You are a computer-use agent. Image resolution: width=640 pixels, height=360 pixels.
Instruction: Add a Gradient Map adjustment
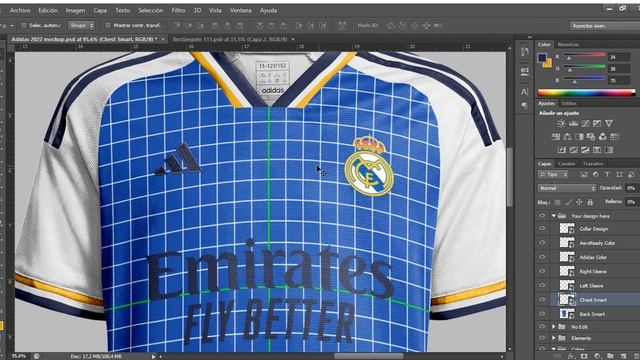tap(609, 150)
